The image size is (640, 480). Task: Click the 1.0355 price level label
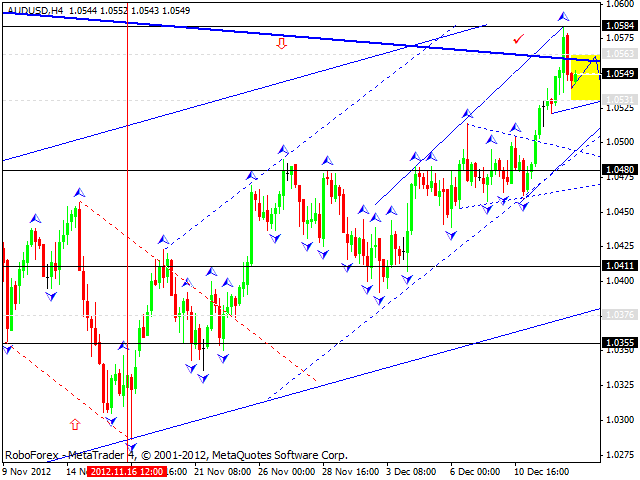(617, 343)
